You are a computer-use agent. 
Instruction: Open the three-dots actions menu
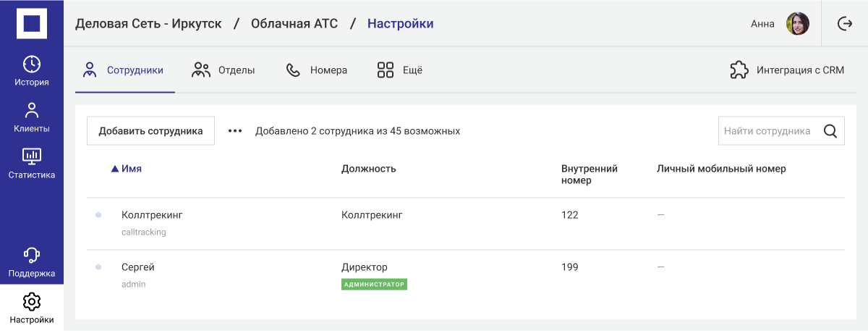[235, 131]
